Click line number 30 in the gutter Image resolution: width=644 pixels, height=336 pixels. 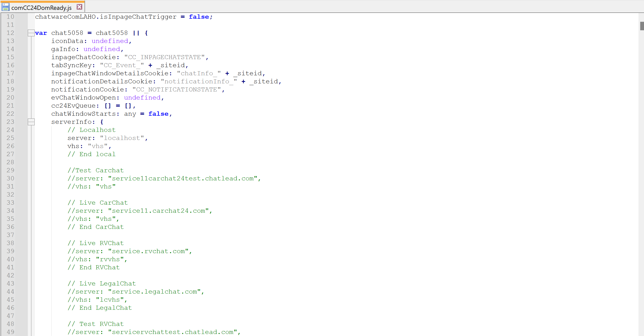coord(10,178)
